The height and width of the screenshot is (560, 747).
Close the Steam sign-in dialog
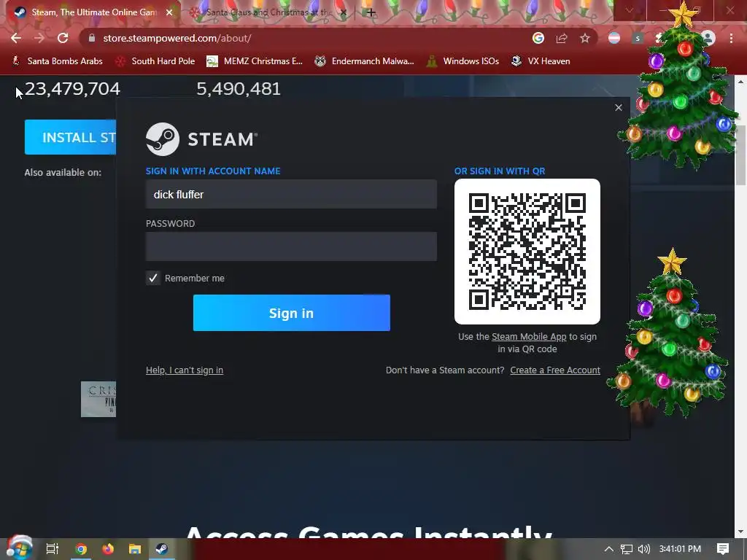619,108
